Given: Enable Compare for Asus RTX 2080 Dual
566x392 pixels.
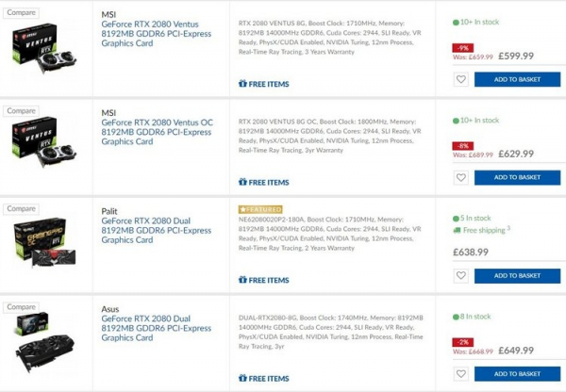Looking at the screenshot, I should [21, 307].
